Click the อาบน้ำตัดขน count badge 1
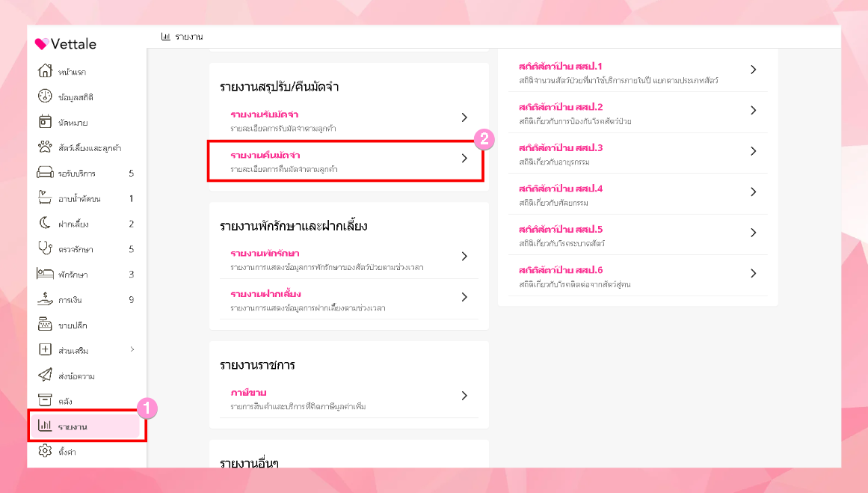This screenshot has height=493, width=868. point(131,198)
